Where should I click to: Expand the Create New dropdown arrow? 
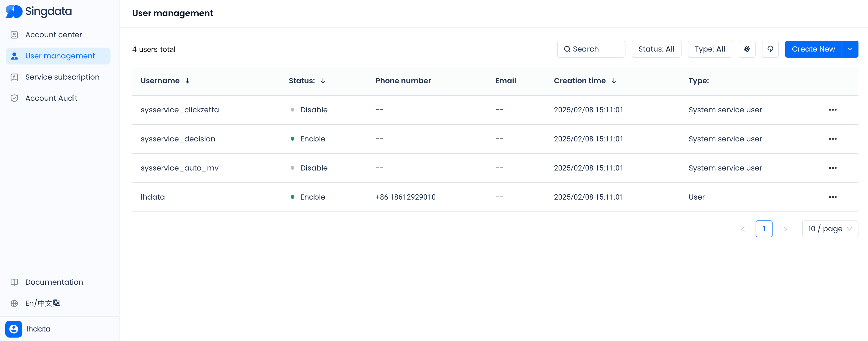[x=850, y=49]
